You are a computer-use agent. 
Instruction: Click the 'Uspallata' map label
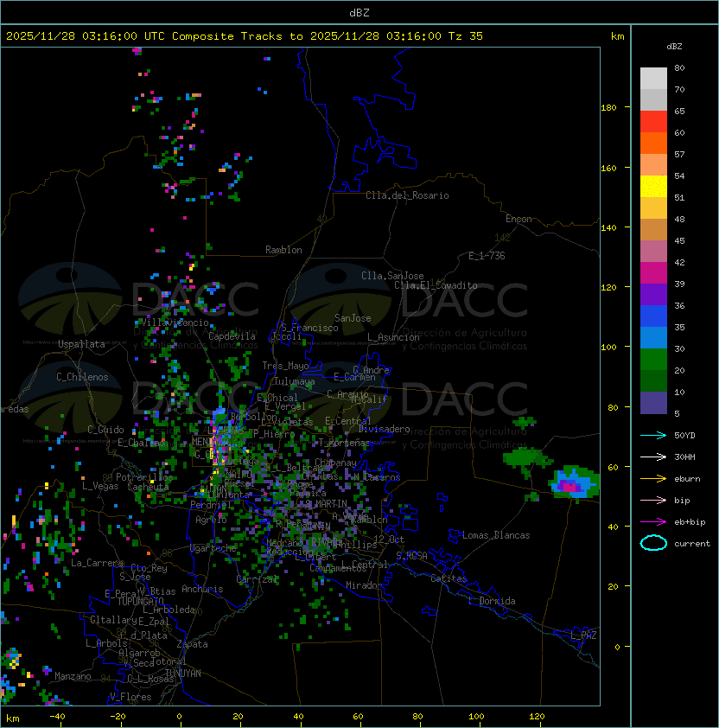pyautogui.click(x=81, y=344)
